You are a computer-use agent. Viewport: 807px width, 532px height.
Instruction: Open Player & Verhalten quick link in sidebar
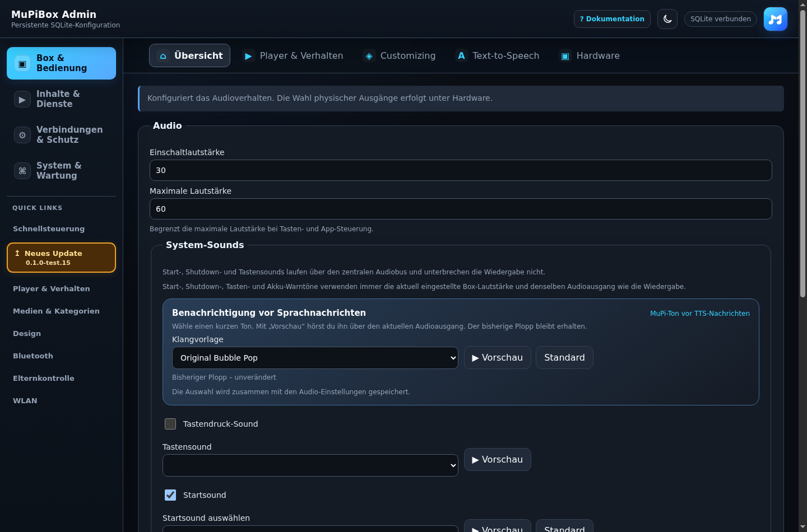(x=61, y=289)
